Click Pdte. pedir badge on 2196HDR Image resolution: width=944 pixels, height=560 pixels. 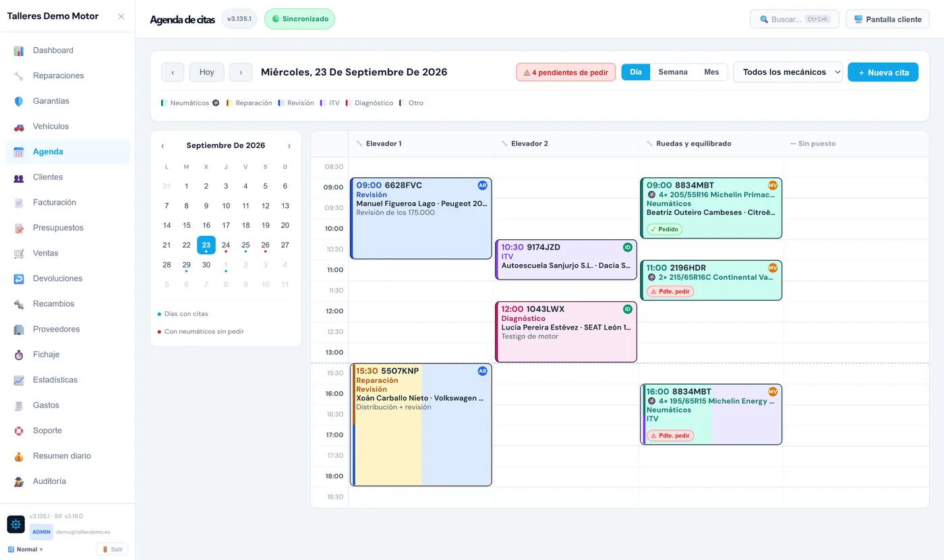point(670,292)
